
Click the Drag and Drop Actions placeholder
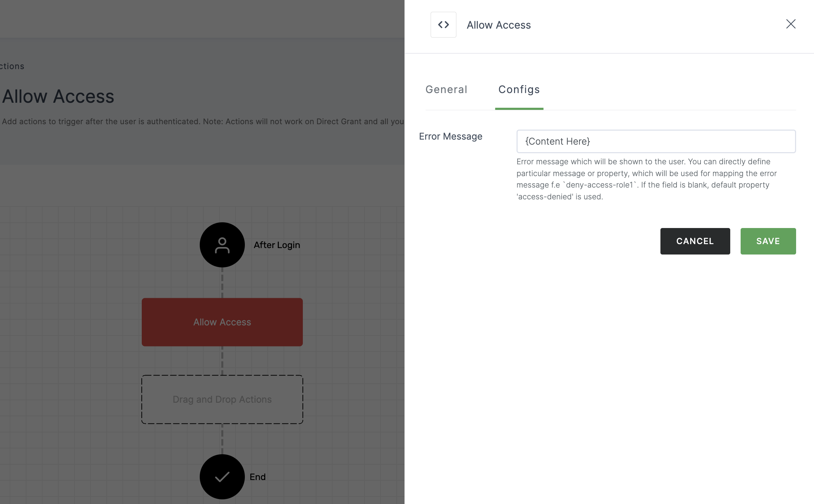[222, 399]
